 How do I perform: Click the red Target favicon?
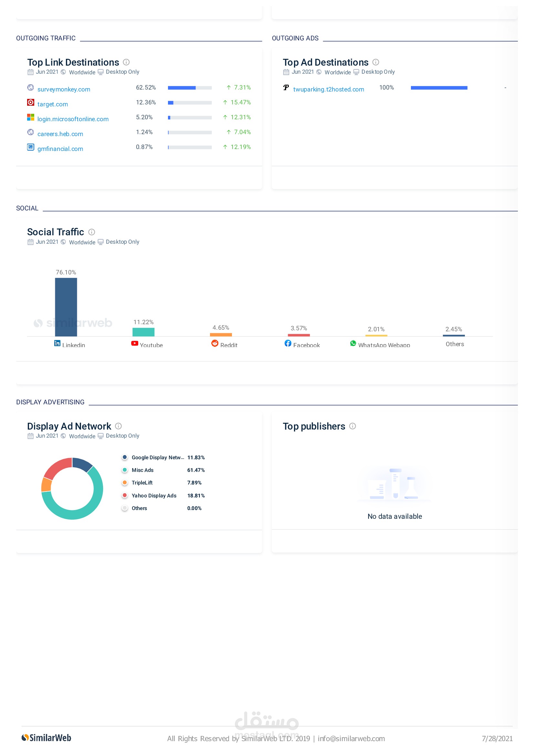pos(31,102)
